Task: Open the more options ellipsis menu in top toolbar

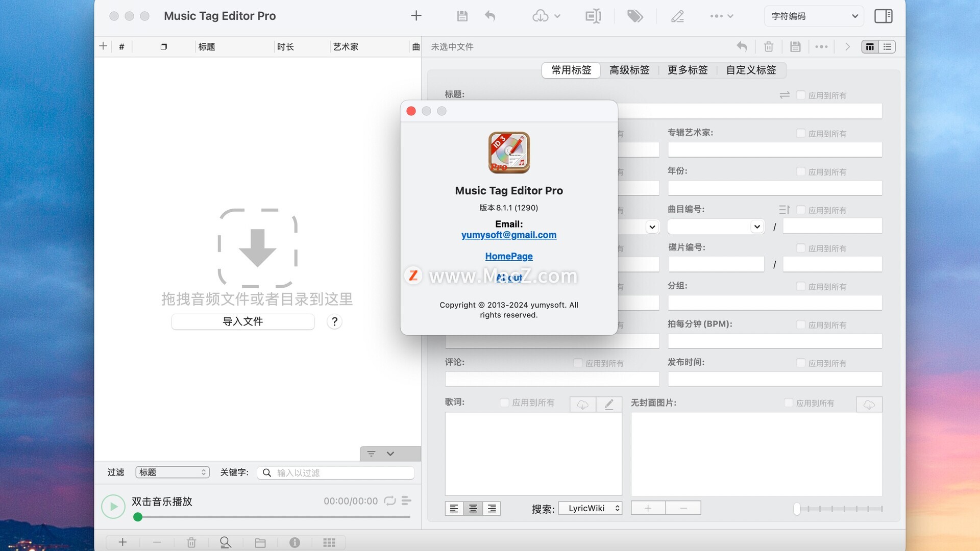Action: [x=721, y=16]
